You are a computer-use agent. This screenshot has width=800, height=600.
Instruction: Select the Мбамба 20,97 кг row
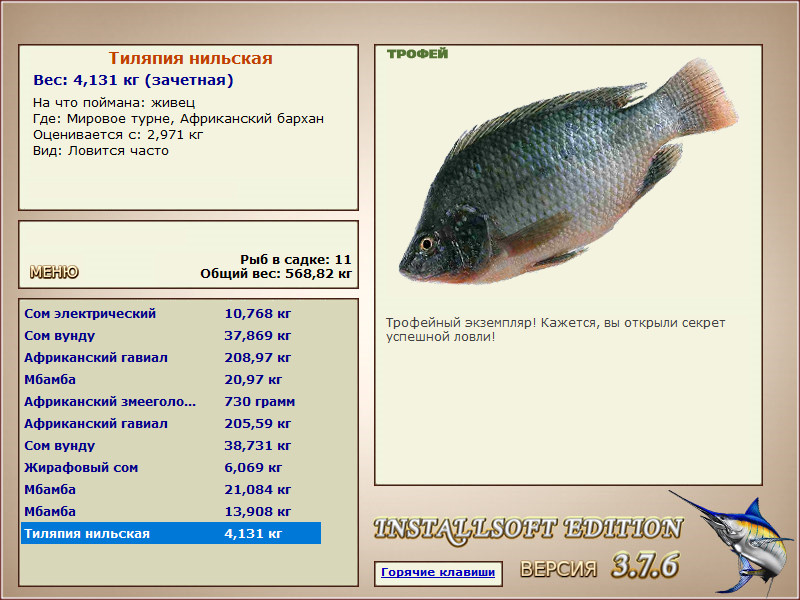171,379
